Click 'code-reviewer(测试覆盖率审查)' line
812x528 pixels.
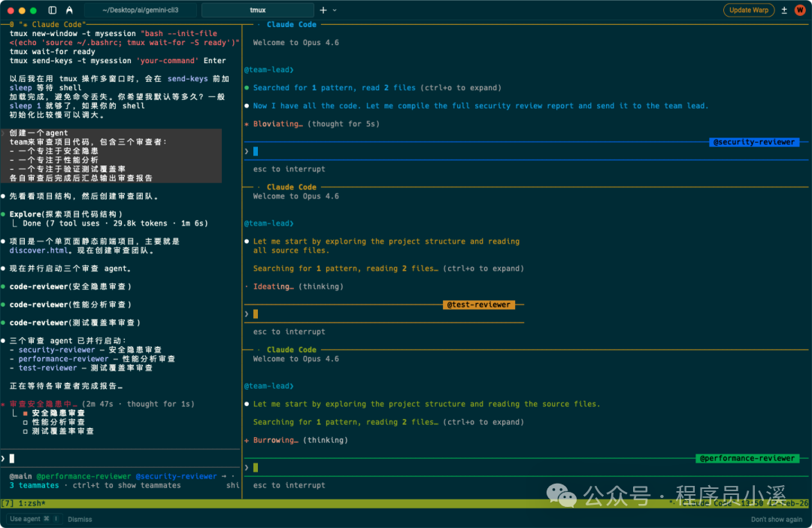tap(75, 323)
